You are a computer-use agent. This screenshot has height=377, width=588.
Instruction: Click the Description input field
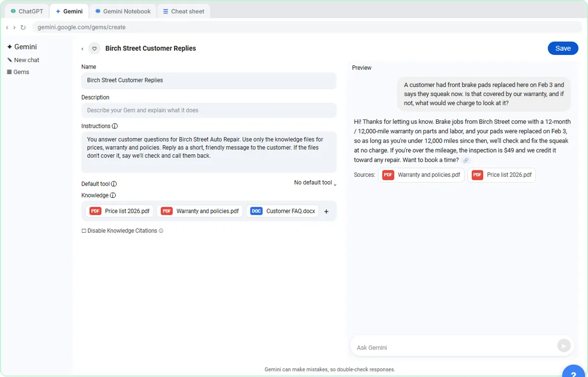209,110
